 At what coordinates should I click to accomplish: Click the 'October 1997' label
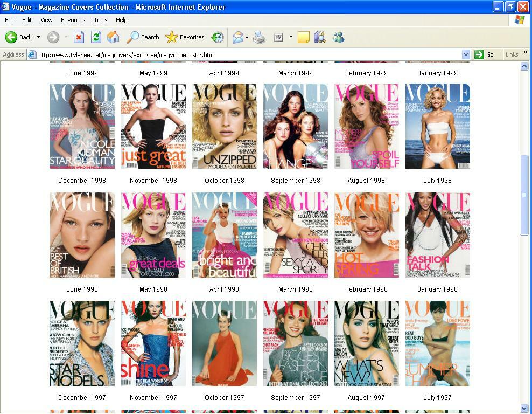pos(224,397)
